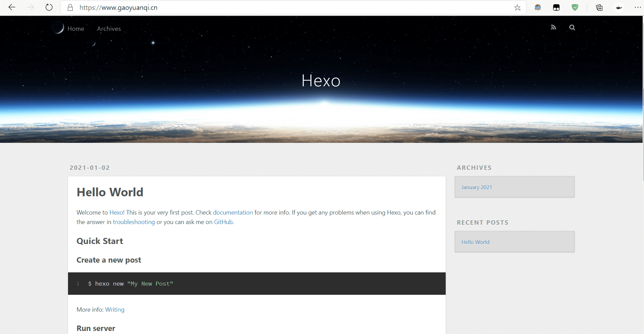View site information via the lock icon

tap(70, 7)
